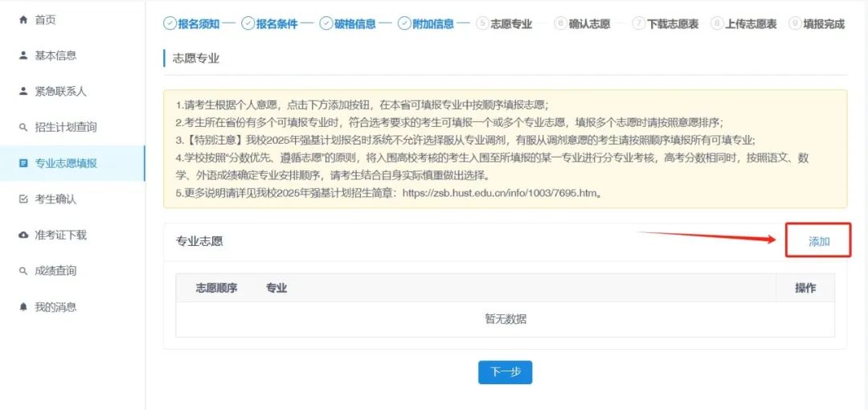Click the cloud download icon for 准考证下载

pyautogui.click(x=23, y=235)
